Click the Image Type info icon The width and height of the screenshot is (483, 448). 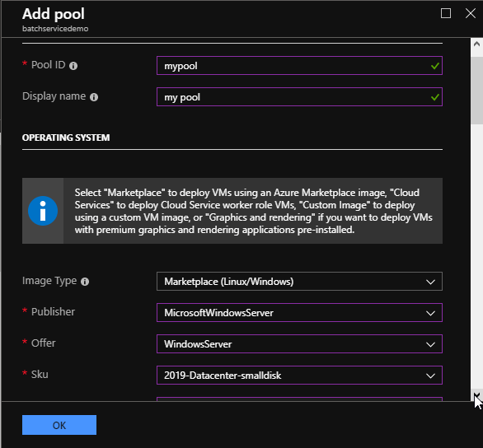(x=85, y=282)
